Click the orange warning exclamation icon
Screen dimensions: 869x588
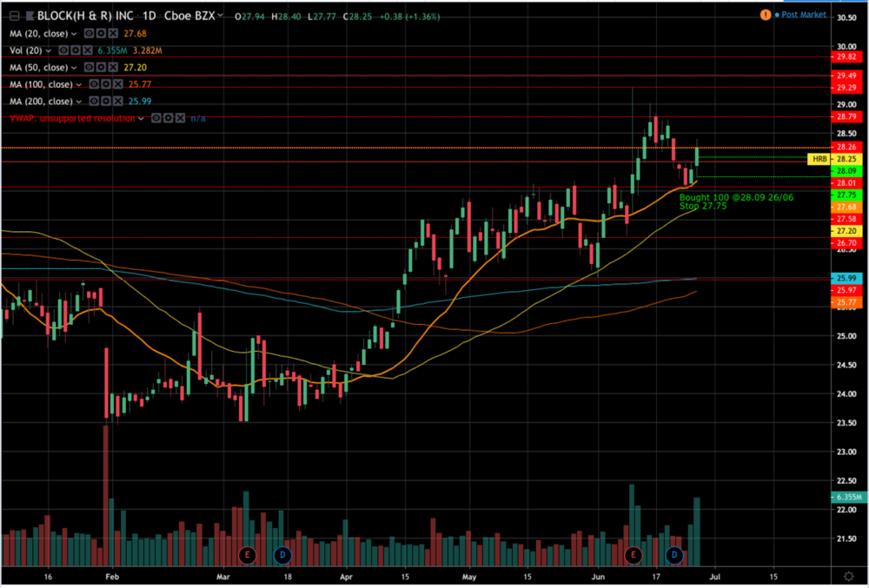click(765, 15)
